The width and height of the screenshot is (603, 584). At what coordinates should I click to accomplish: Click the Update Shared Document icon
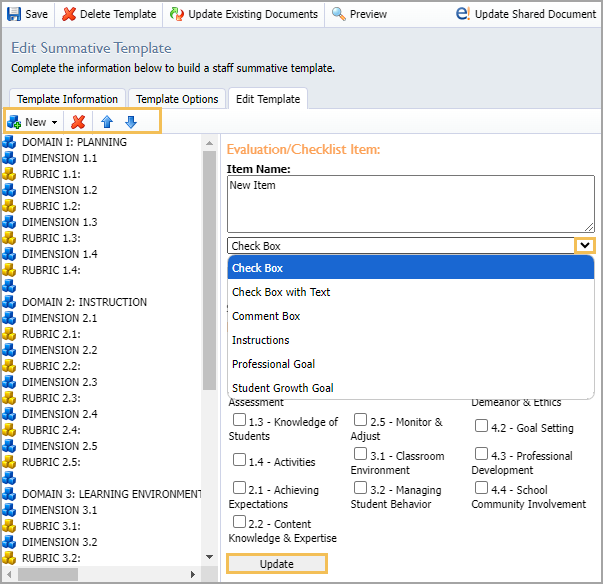(463, 13)
